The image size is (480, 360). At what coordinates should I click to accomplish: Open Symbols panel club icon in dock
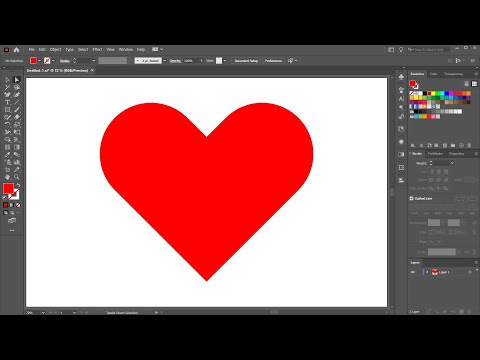pyautogui.click(x=401, y=77)
